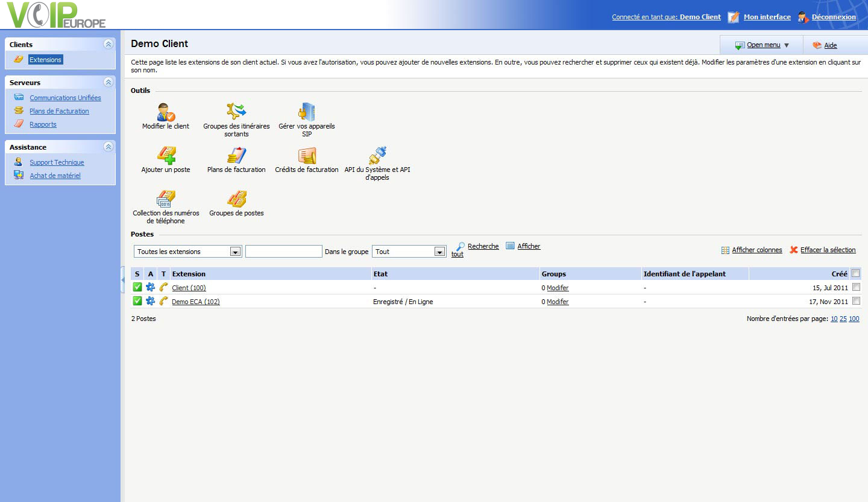
Task: Click the extension search text field
Action: tap(283, 252)
